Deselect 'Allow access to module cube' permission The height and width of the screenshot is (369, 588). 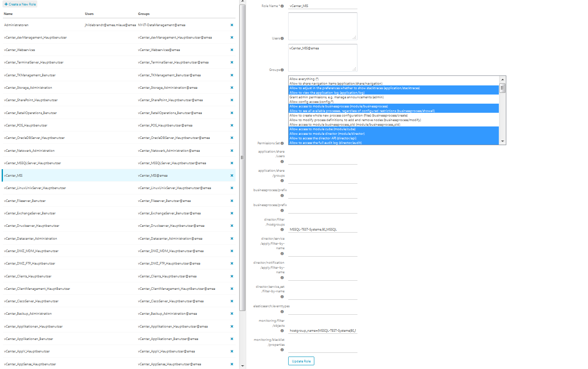pyautogui.click(x=394, y=129)
